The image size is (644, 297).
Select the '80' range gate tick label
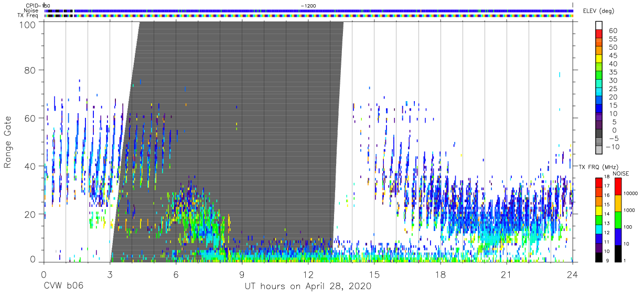click(30, 70)
